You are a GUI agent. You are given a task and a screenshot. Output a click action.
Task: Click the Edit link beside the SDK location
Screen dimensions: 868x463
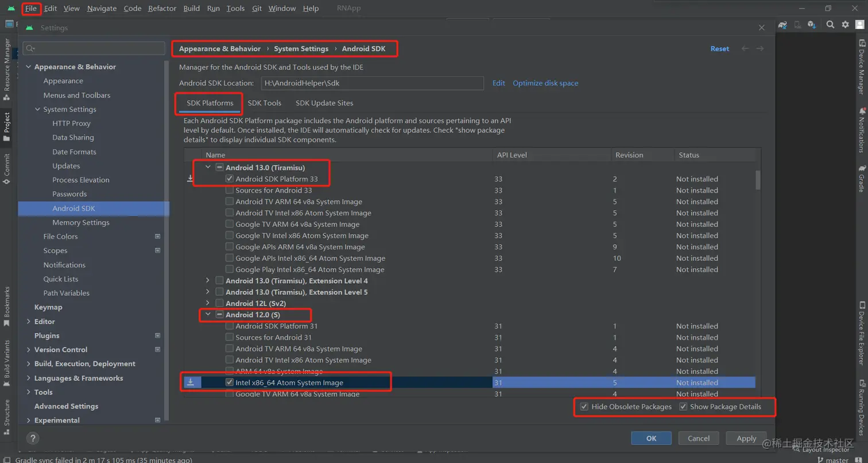tap(499, 83)
